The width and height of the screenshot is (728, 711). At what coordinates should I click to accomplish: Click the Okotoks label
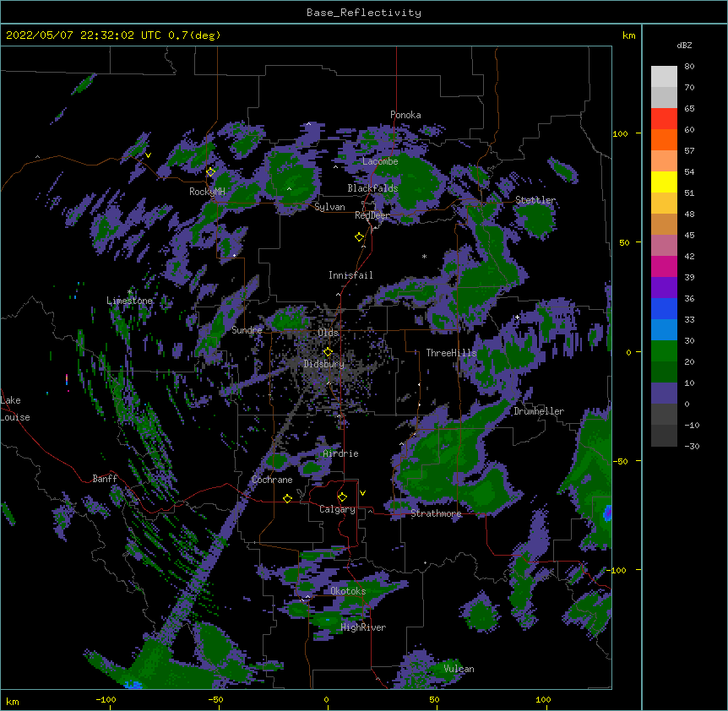coord(348,591)
